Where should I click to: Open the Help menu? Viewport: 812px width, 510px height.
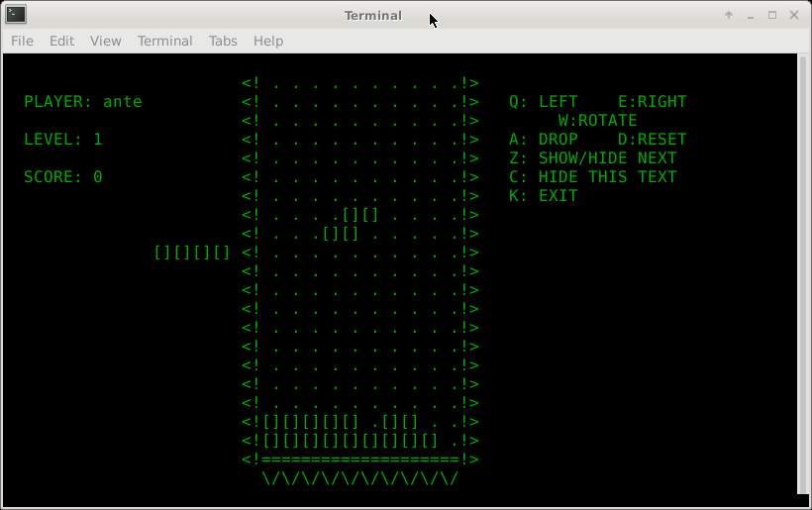pos(268,41)
